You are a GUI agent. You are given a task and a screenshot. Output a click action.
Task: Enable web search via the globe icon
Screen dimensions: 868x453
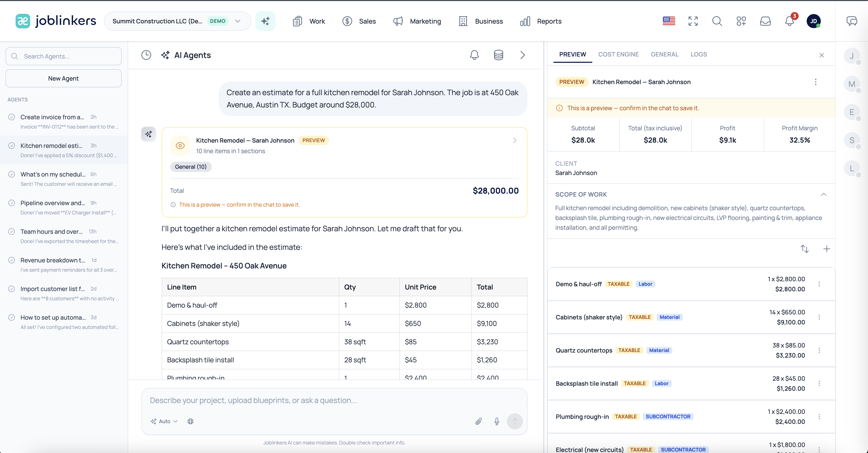point(190,421)
